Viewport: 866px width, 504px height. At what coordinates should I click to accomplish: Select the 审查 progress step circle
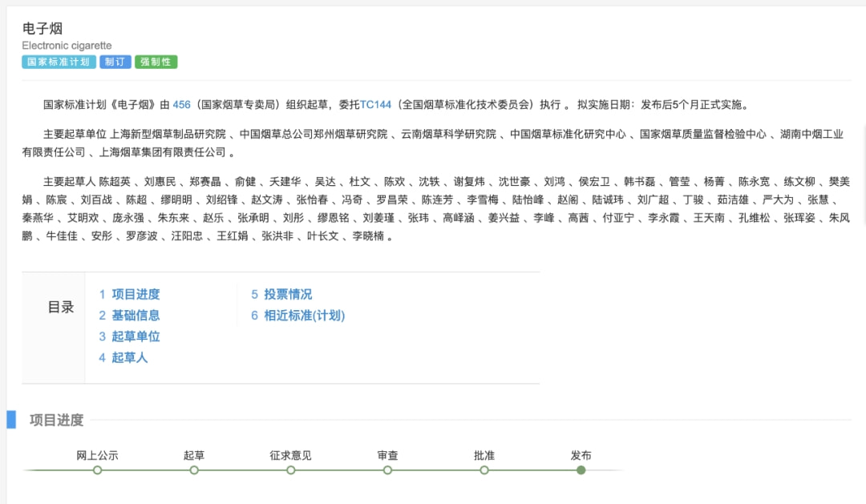click(387, 470)
